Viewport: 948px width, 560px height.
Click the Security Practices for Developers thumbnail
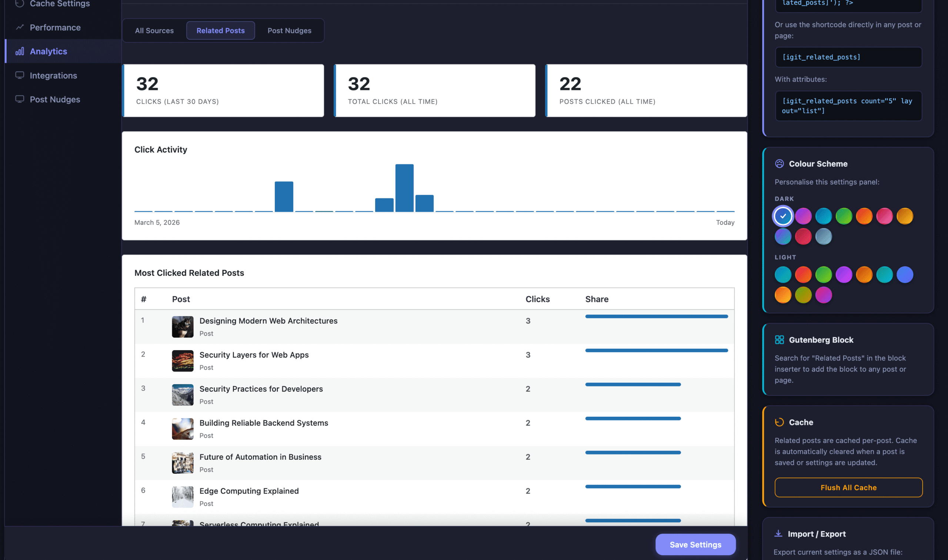click(182, 394)
